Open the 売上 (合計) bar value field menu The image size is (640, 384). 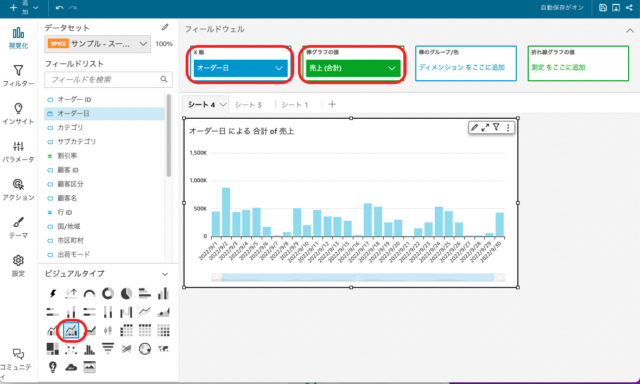point(392,68)
